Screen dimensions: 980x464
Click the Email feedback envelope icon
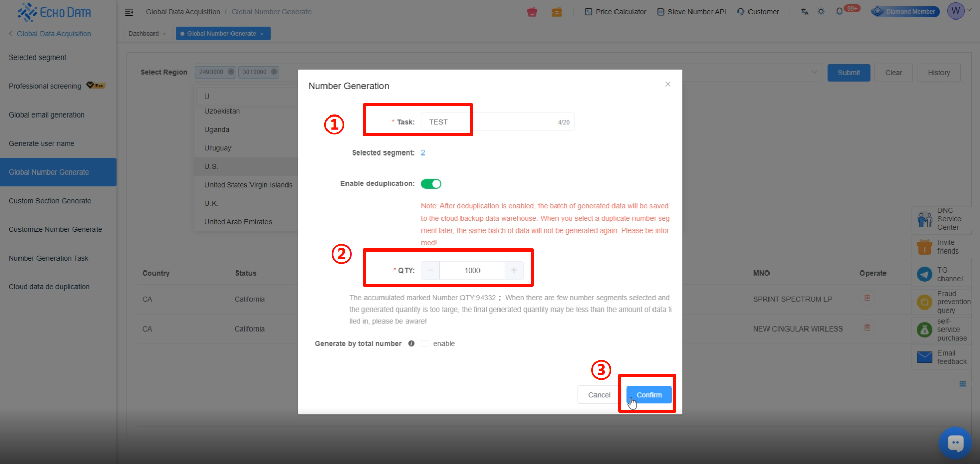pyautogui.click(x=925, y=357)
